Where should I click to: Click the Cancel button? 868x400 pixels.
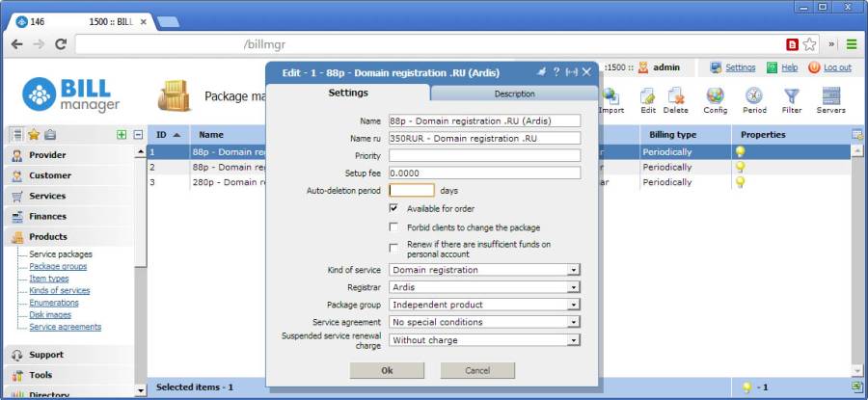477,371
